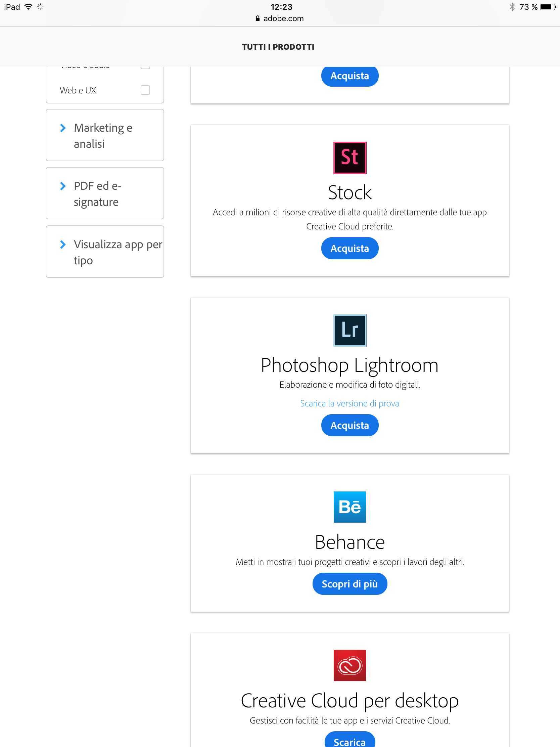560x747 pixels.
Task: Click the Adobe Stock app icon
Action: pos(350,158)
